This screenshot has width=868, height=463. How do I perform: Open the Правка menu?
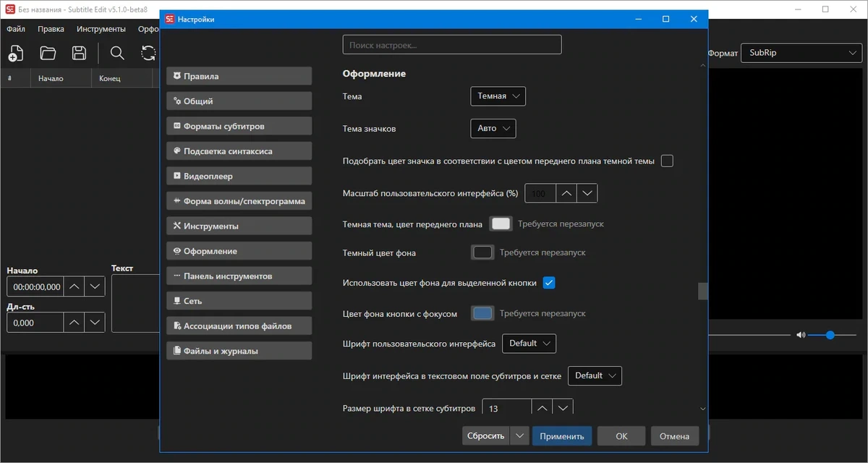51,29
